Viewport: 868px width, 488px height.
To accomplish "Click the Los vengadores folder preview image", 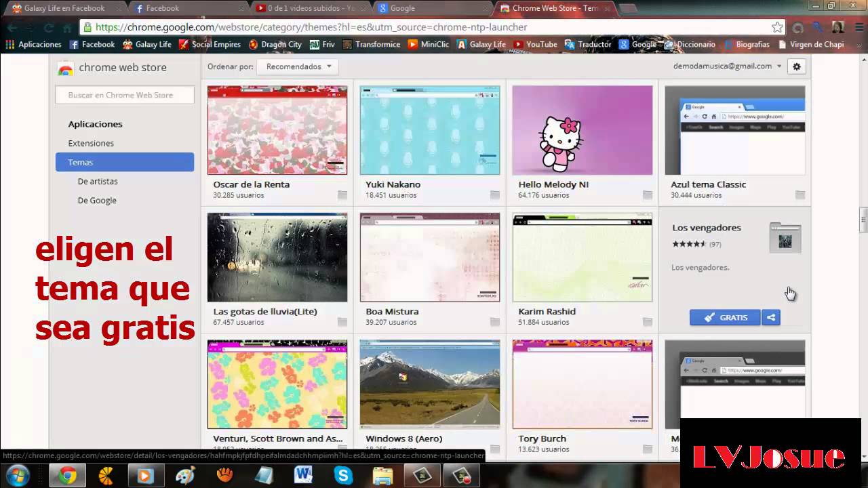I will click(x=785, y=237).
